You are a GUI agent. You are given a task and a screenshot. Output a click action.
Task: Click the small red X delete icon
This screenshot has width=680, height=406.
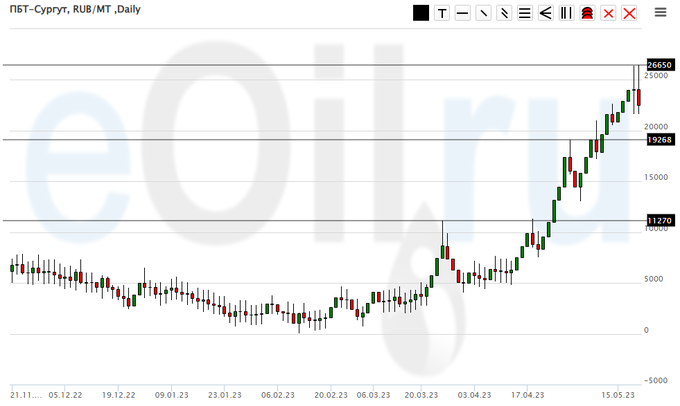pos(608,13)
